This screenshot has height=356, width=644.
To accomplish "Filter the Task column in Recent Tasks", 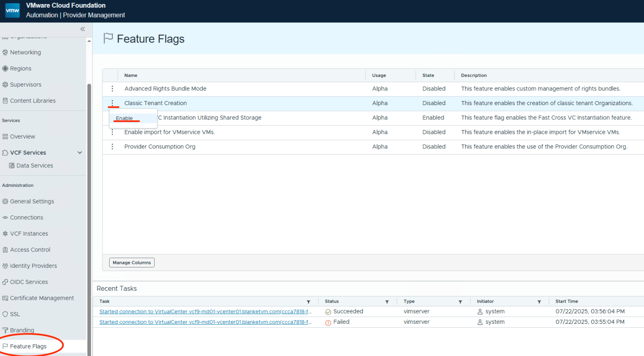I will click(x=309, y=302).
